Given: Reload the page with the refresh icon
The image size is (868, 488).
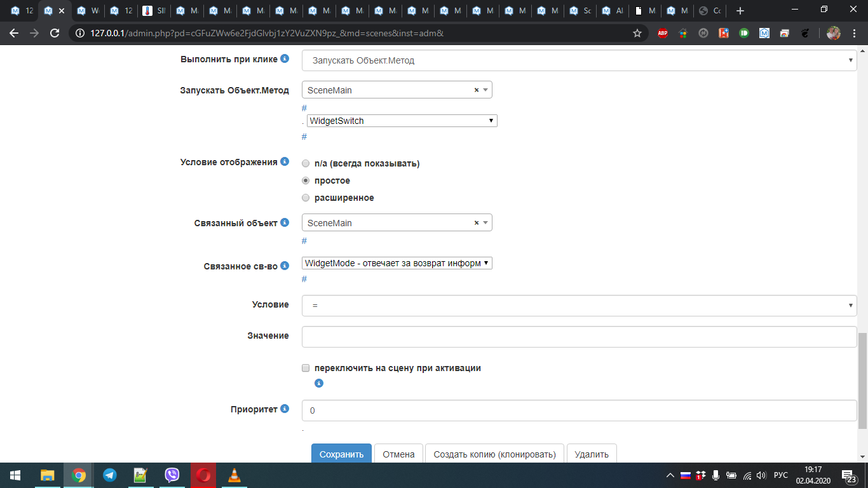Looking at the screenshot, I should [x=55, y=33].
